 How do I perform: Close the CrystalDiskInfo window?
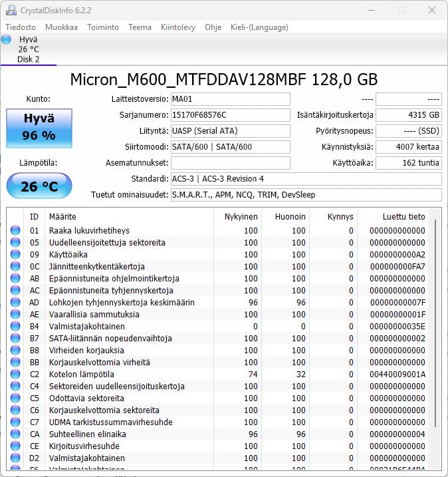pyautogui.click(x=432, y=10)
